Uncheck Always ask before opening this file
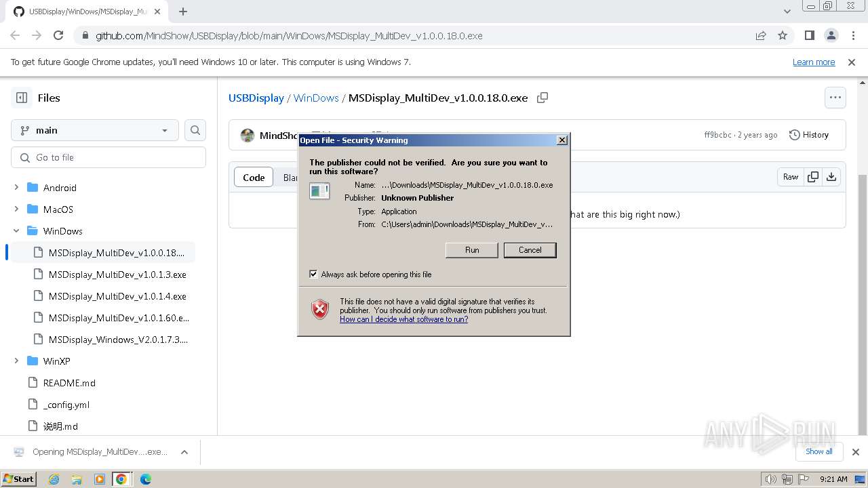This screenshot has height=488, width=868. click(313, 274)
